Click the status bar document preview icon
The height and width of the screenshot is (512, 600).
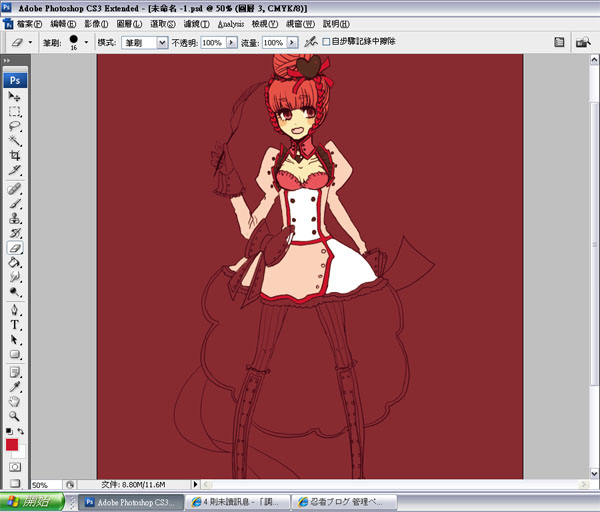(70, 485)
